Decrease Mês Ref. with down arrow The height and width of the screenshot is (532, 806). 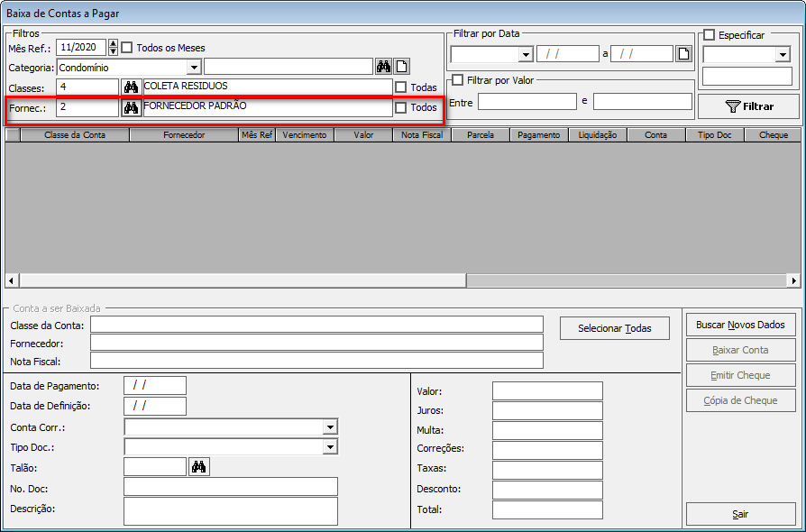pos(114,50)
